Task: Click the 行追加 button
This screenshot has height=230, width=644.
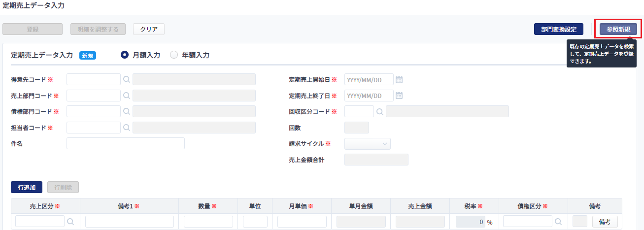Action: tap(27, 188)
